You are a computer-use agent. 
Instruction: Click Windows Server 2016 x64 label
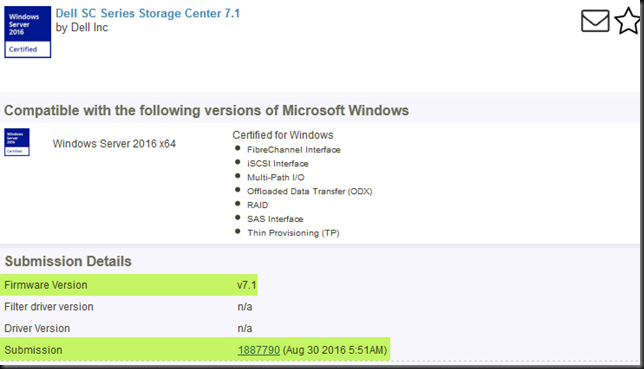114,144
